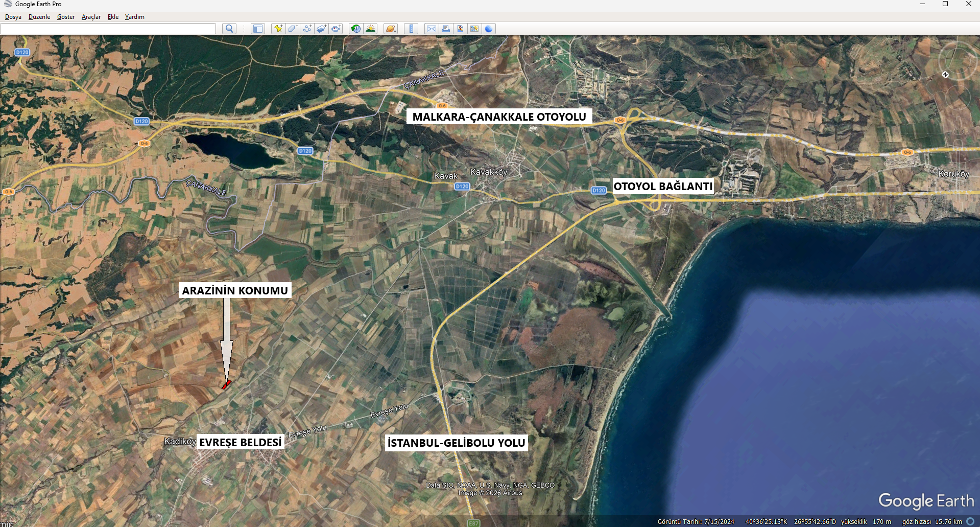Click the yükseklik 170 m elevation readout
Screen dimensions: 980x527
pos(866,522)
